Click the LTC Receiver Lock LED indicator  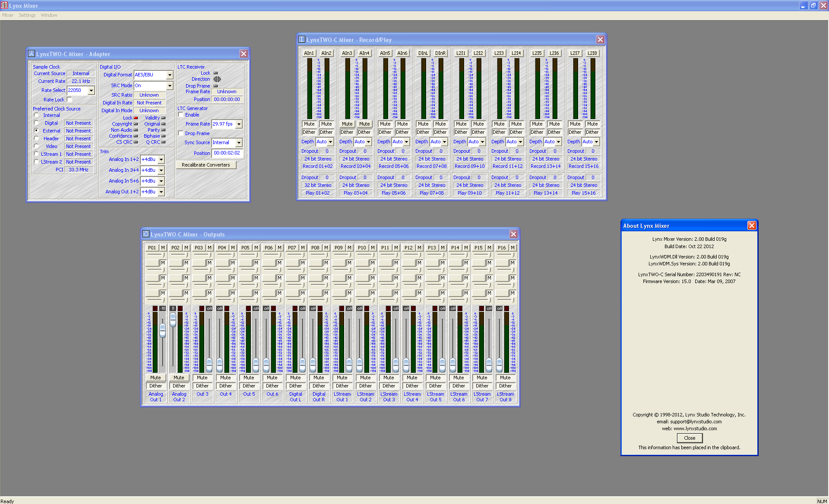pyautogui.click(x=215, y=73)
